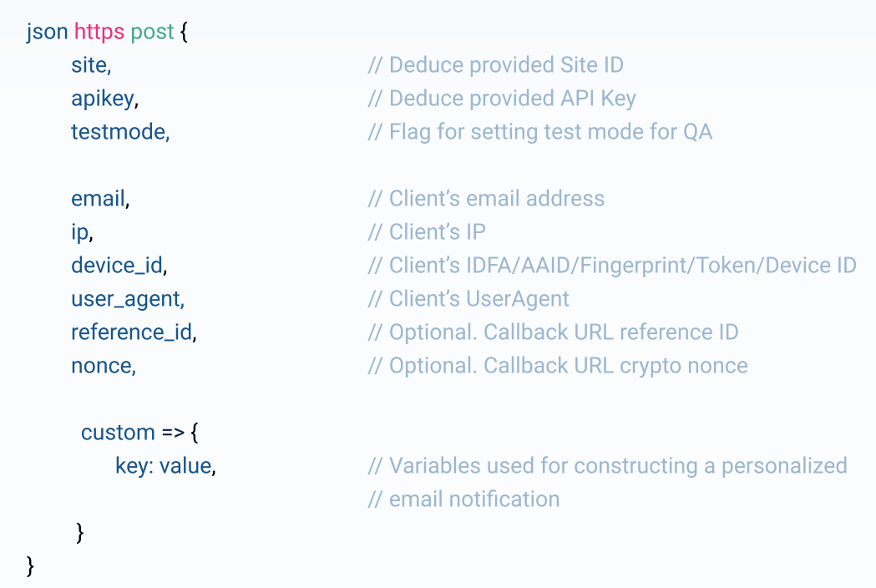Click the "ip" parameter name

pyautogui.click(x=80, y=232)
